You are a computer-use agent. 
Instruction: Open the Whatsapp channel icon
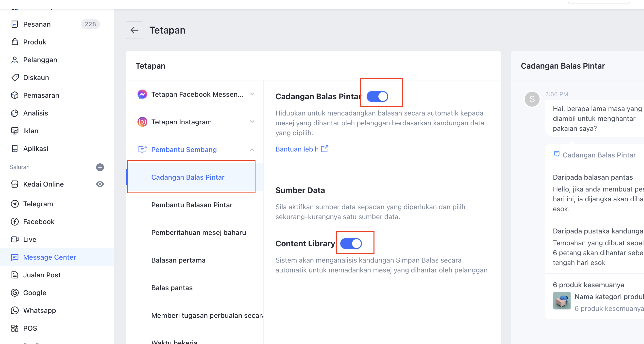click(x=15, y=310)
